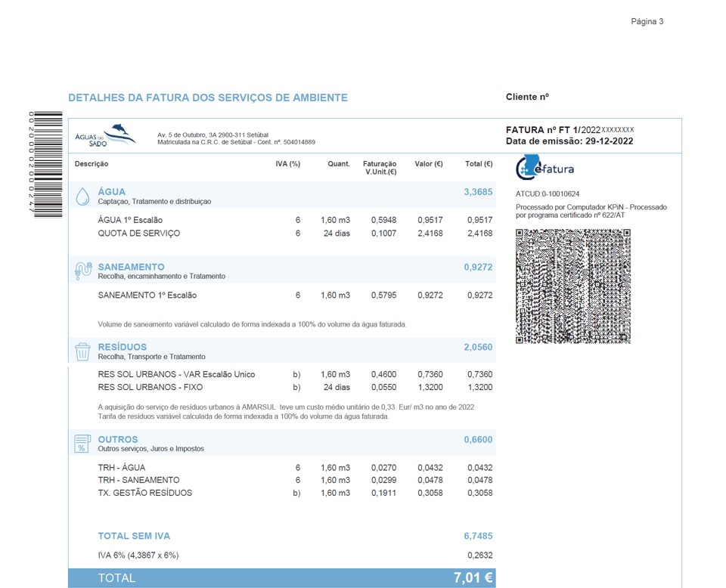726x588 pixels.
Task: Select the OUTROS section heading
Action: (x=118, y=440)
